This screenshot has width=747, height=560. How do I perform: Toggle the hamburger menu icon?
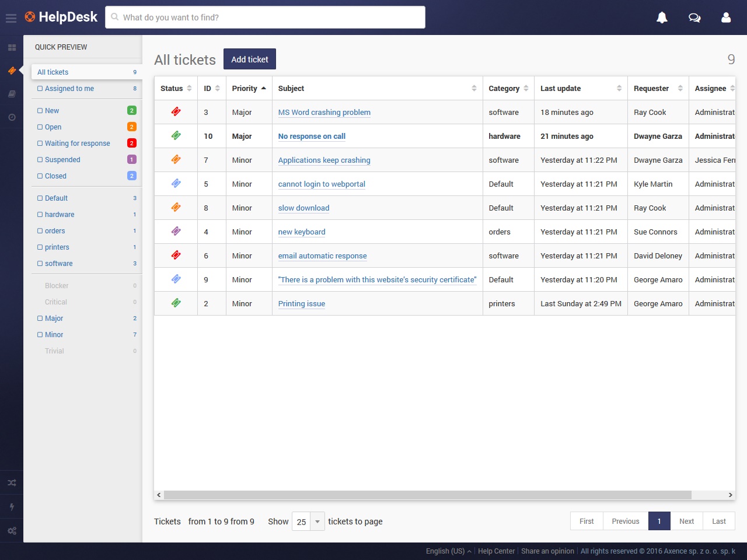pos(11,18)
